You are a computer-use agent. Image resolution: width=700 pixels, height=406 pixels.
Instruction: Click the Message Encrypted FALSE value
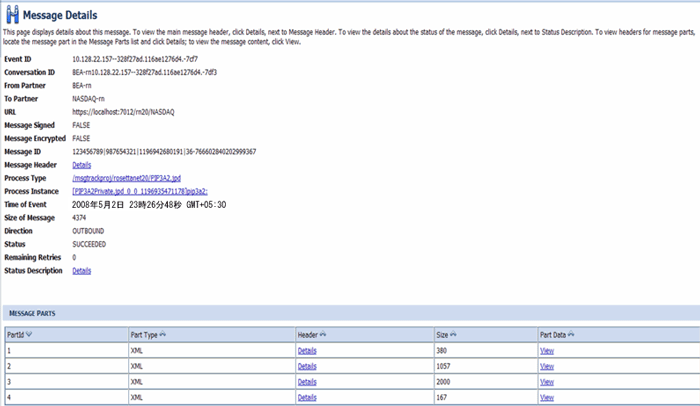point(81,138)
